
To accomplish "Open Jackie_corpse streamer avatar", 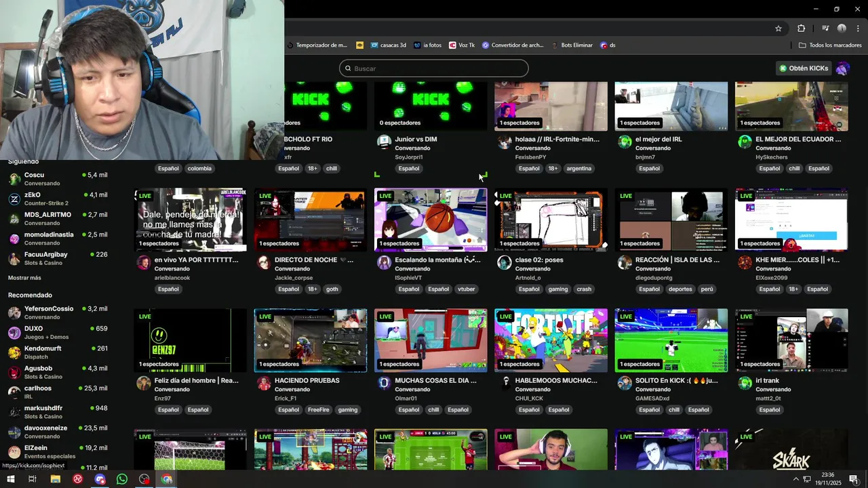I will tap(264, 263).
